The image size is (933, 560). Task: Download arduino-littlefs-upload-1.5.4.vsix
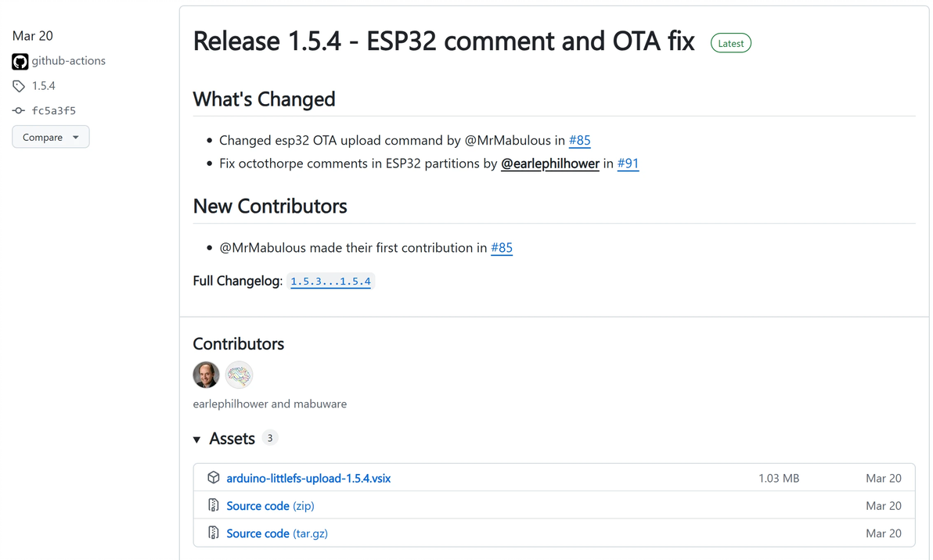point(308,478)
